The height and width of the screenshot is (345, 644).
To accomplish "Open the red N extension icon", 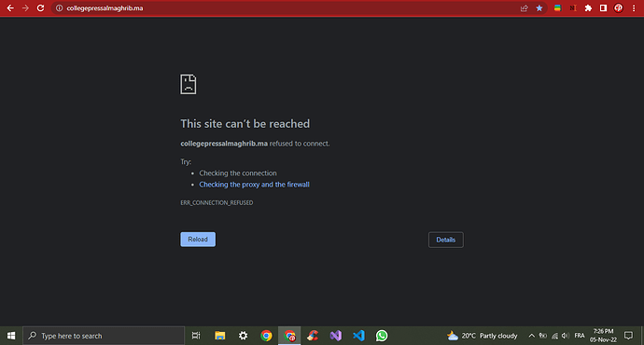I will click(x=572, y=7).
